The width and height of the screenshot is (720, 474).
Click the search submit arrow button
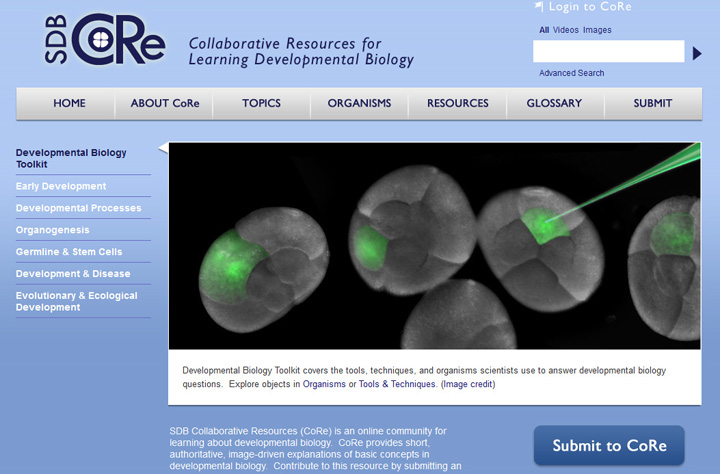pos(697,53)
